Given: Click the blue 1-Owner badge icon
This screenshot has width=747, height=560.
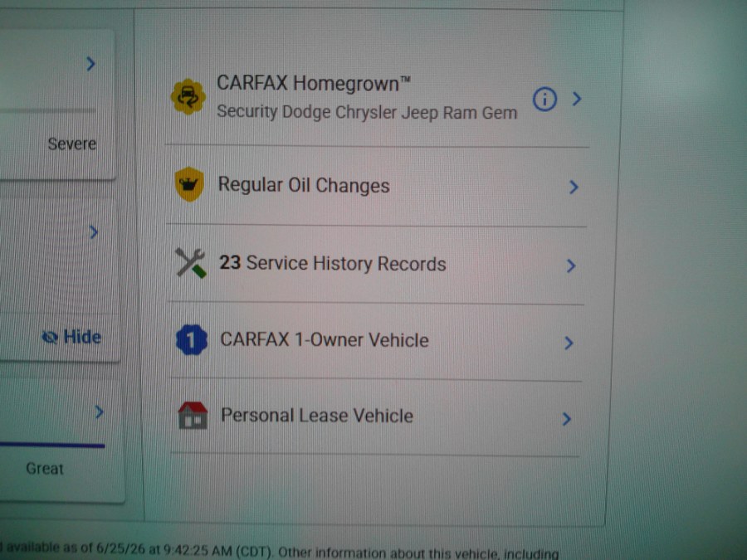Looking at the screenshot, I should coord(192,340).
